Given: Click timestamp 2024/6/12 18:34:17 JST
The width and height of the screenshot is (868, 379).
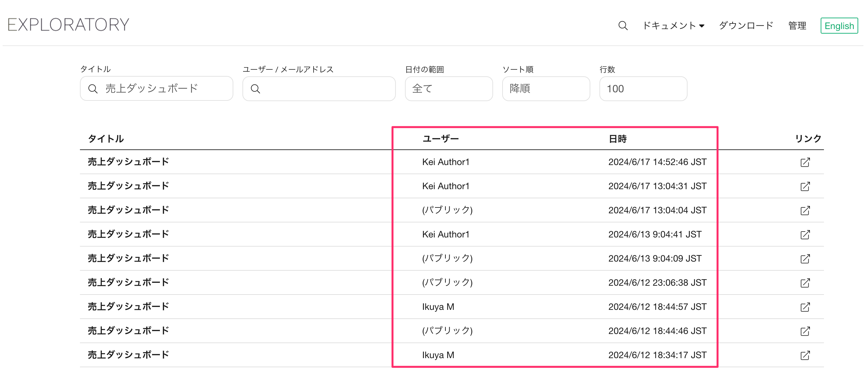Looking at the screenshot, I should (657, 355).
